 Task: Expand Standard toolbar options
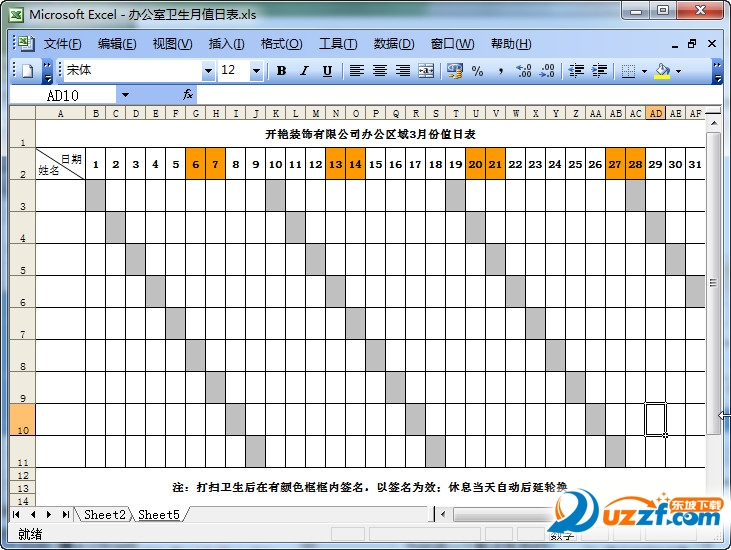tap(48, 71)
